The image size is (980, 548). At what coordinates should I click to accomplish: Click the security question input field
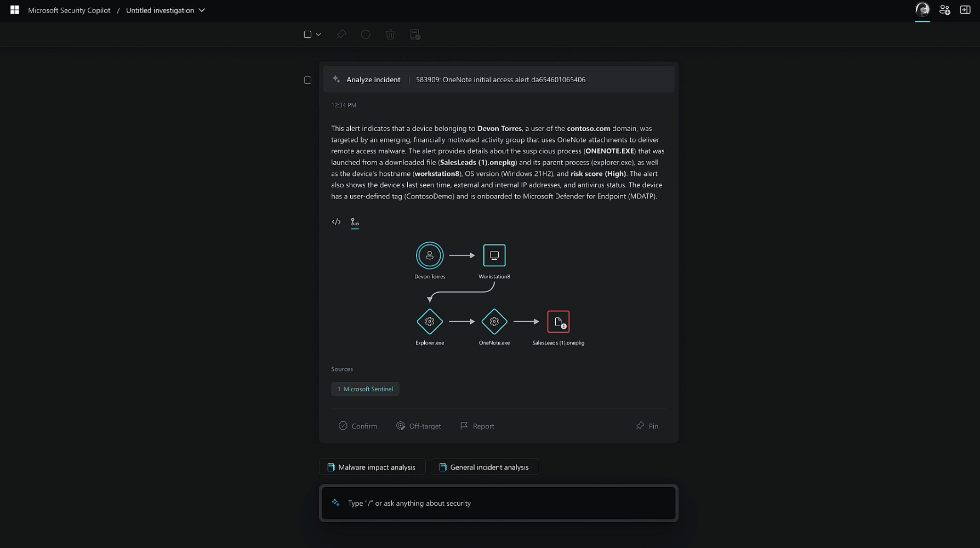coord(498,503)
